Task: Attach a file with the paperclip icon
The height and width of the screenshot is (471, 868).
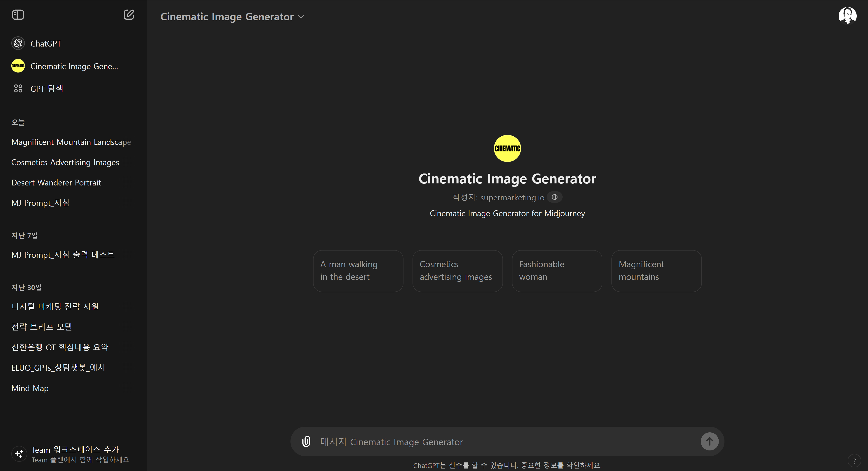Action: pos(306,441)
